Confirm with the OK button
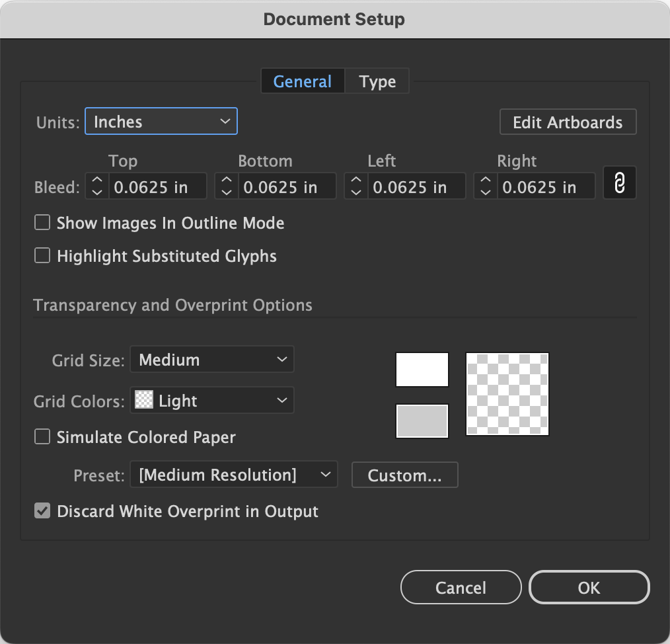 pos(589,587)
